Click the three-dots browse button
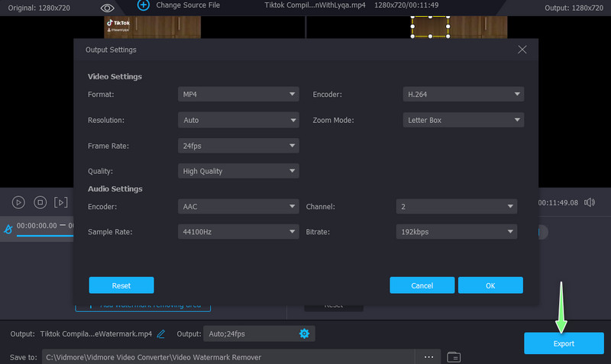611x364 pixels. pos(428,356)
